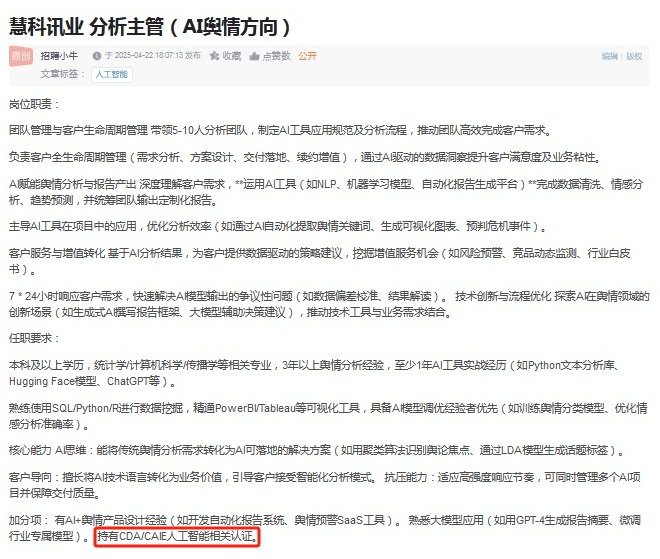
Task: Select the 收藏 text label
Action: pyautogui.click(x=232, y=56)
